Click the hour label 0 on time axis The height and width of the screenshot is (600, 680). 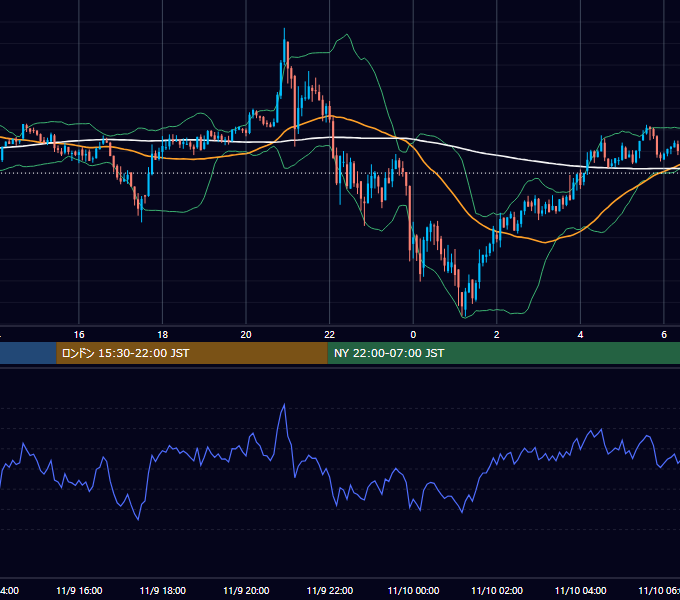(x=413, y=335)
